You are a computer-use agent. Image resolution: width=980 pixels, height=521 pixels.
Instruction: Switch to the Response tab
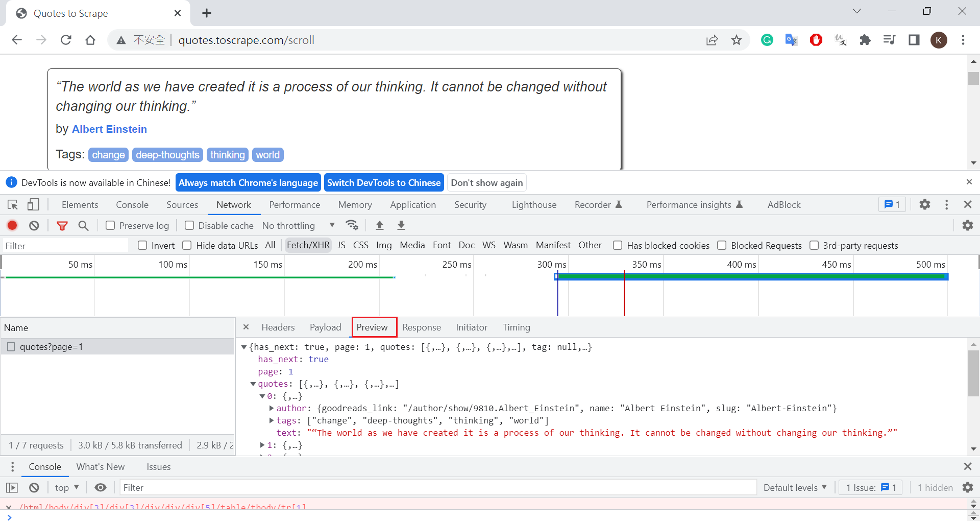tap(421, 327)
